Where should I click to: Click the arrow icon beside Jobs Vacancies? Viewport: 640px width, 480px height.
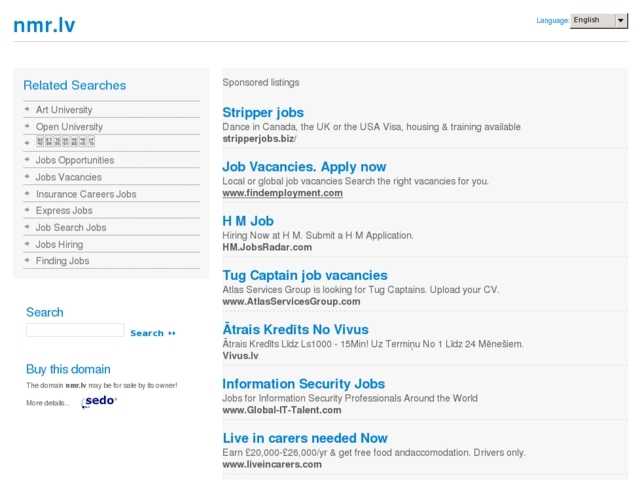27,176
